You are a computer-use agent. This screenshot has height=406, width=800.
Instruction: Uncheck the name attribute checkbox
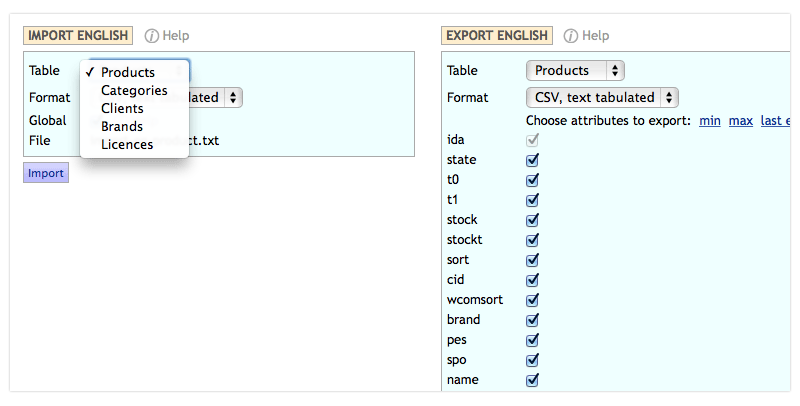532,380
